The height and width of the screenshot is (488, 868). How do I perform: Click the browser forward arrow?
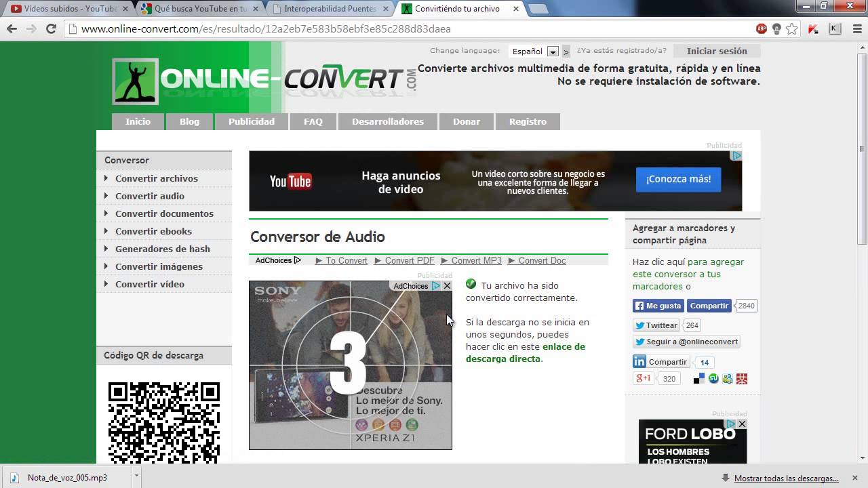tap(31, 28)
